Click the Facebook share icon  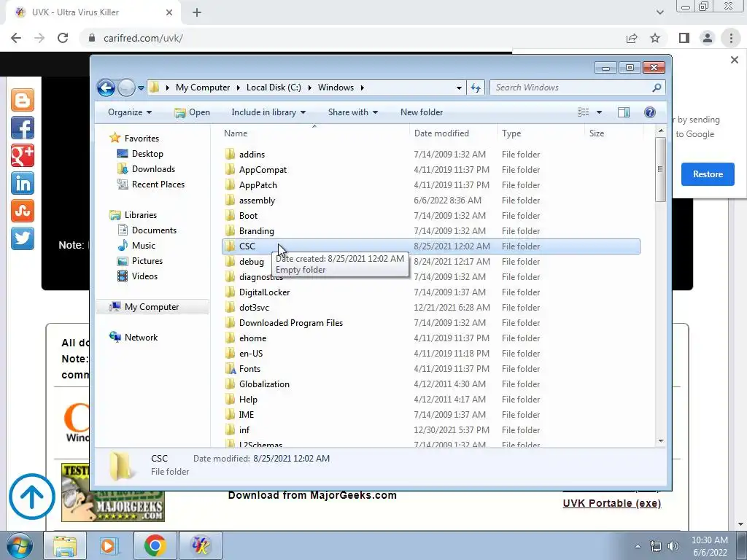(x=23, y=128)
